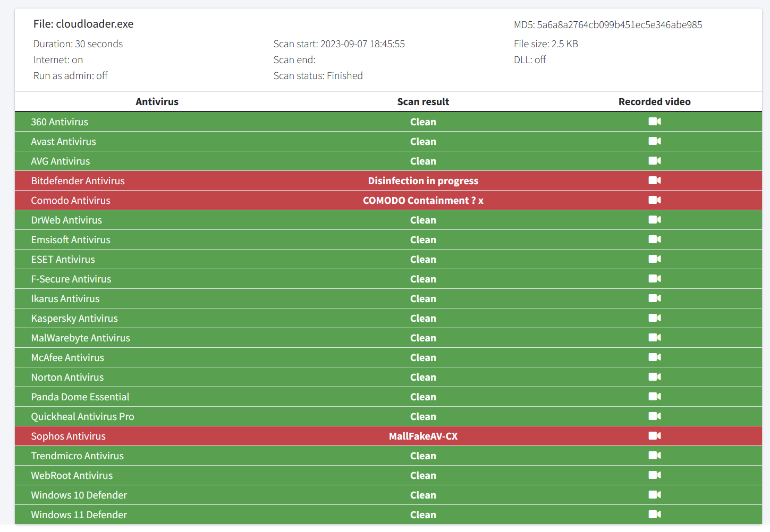The image size is (770, 532).
Task: Select the AVG Antivirus name cell
Action: [x=60, y=161]
